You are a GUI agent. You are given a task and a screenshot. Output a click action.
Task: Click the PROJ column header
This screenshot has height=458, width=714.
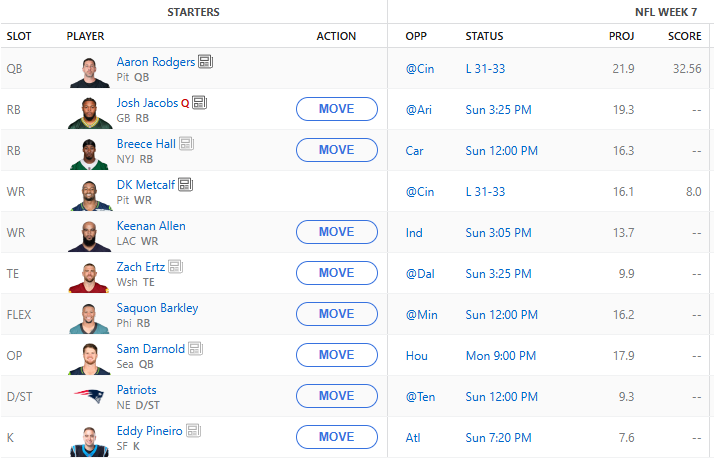(x=621, y=36)
